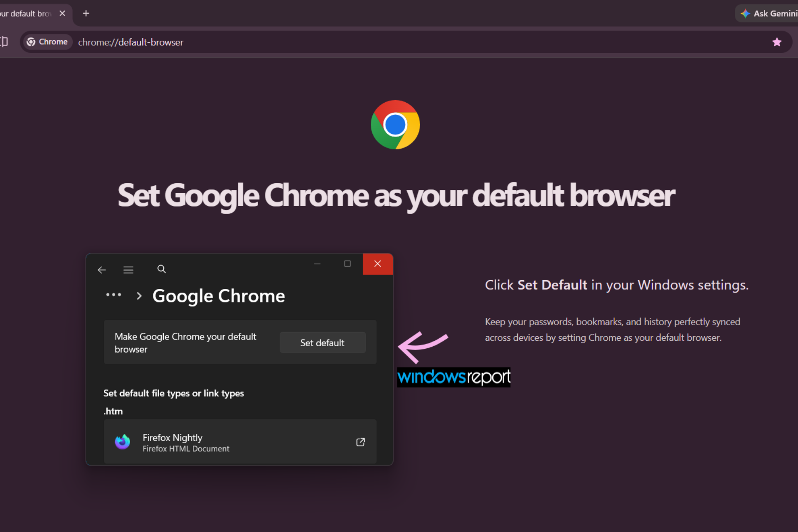Click the Chrome logo image

pyautogui.click(x=395, y=125)
